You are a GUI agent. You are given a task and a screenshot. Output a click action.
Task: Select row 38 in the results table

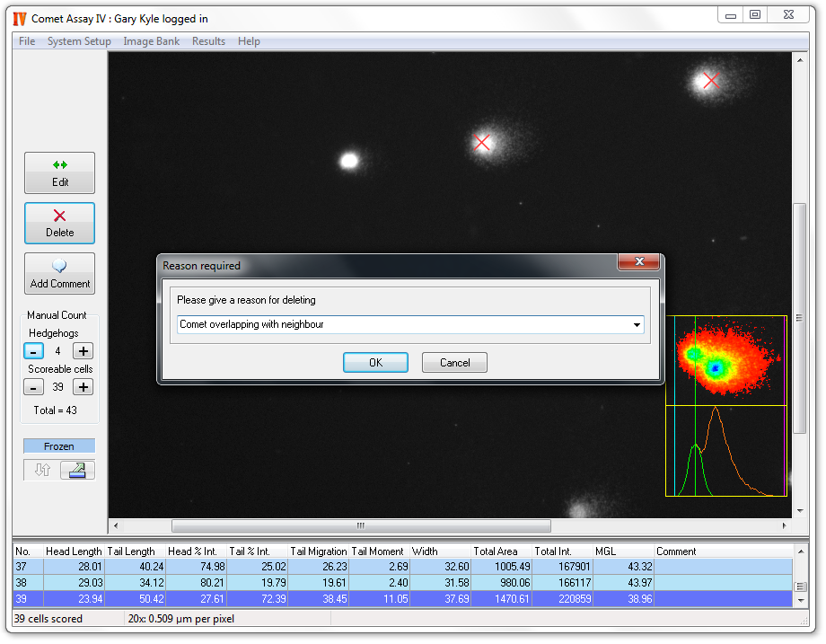point(403,582)
